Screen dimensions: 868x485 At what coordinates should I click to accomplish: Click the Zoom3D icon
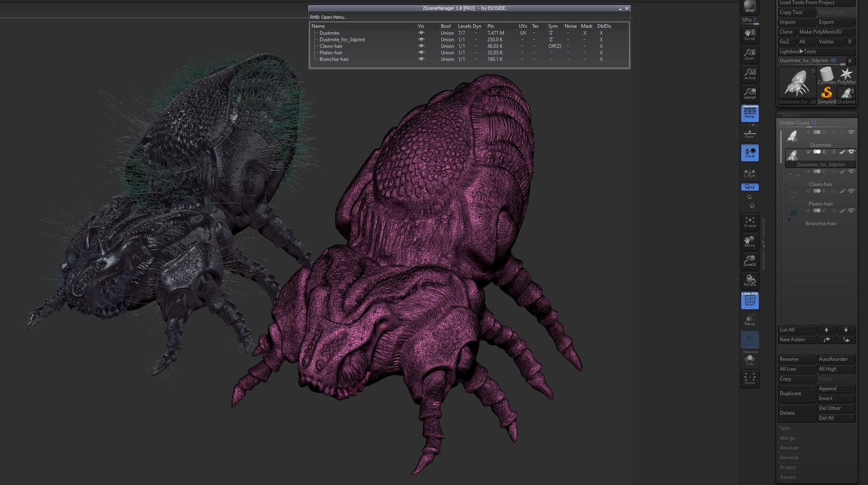pos(749,261)
